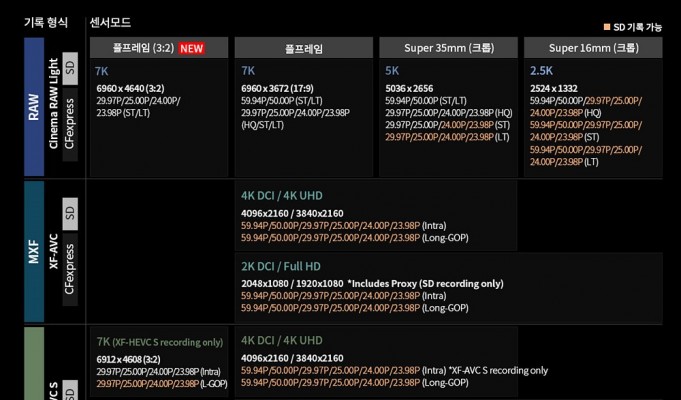Click the orange SD recording legend square
The width and height of the screenshot is (681, 400).
[x=606, y=27]
